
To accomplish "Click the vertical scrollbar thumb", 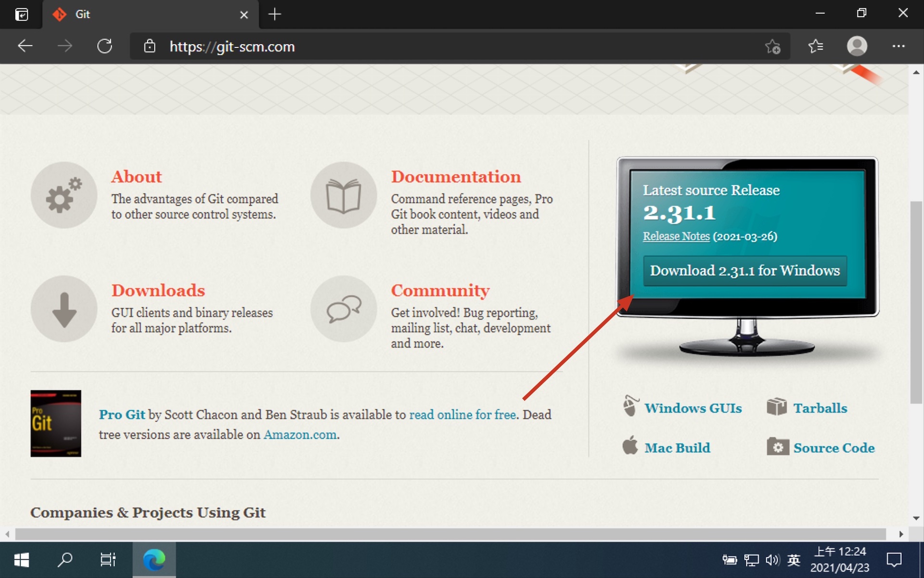I will [916, 302].
